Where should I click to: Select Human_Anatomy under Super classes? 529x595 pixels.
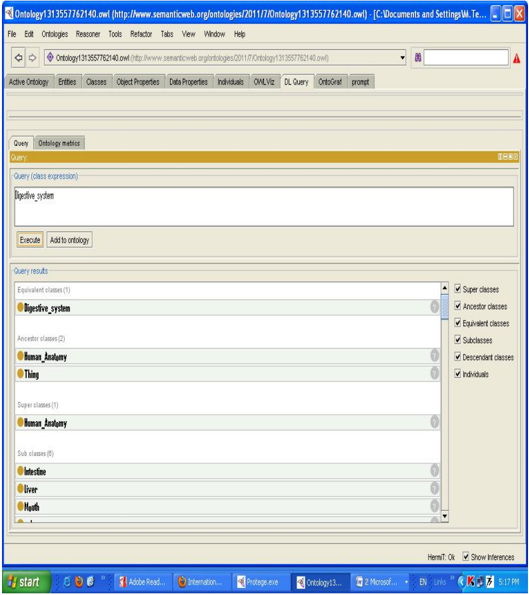point(228,423)
